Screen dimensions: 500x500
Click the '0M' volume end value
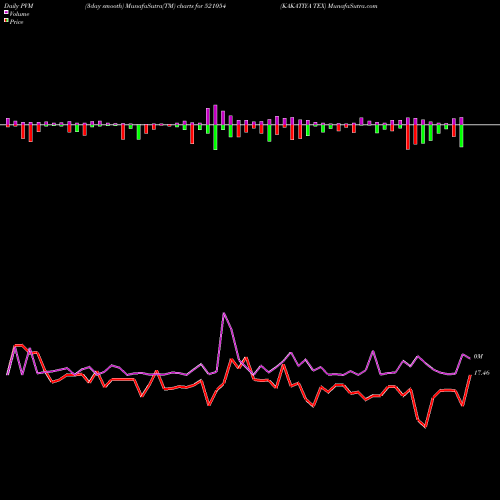[478, 357]
